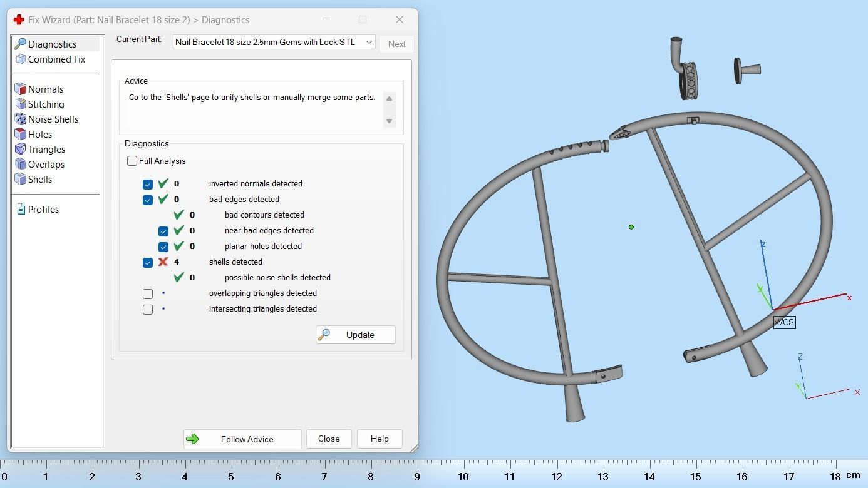Click the Advice scroll down arrow
The image size is (868, 488).
pos(389,121)
